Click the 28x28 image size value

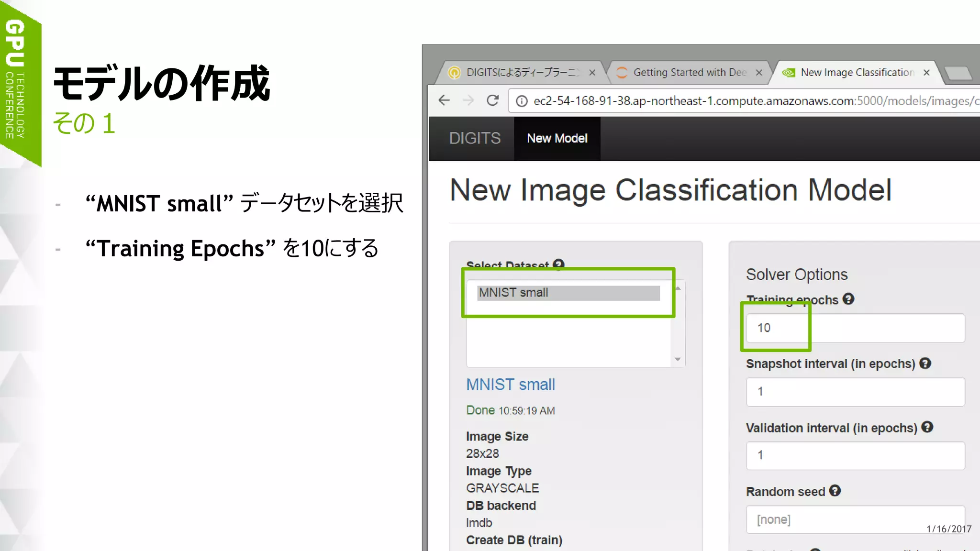click(x=482, y=453)
